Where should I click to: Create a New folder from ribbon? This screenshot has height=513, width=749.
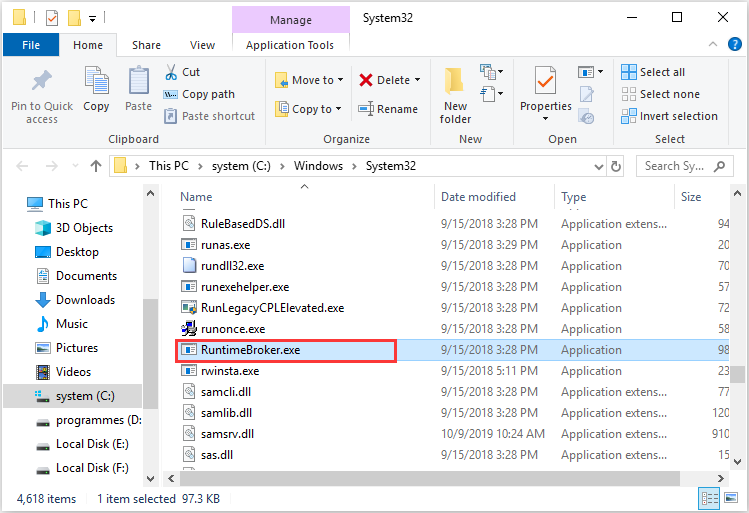(455, 96)
